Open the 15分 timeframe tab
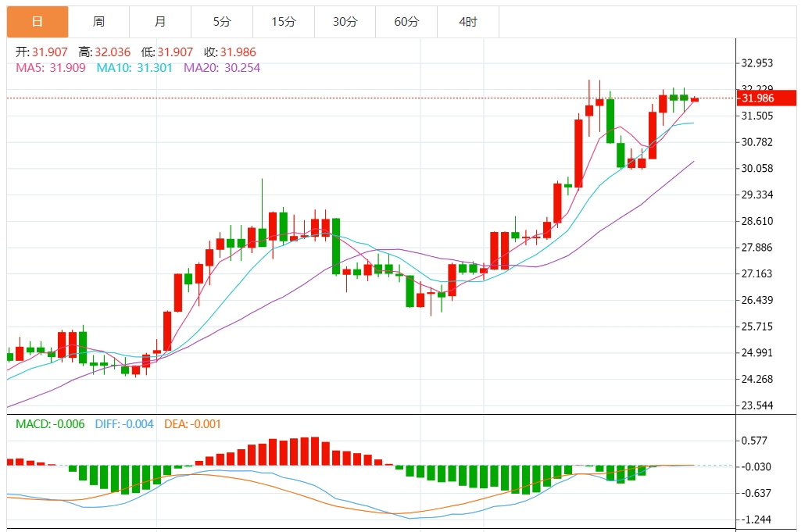812x532 pixels. click(x=283, y=22)
